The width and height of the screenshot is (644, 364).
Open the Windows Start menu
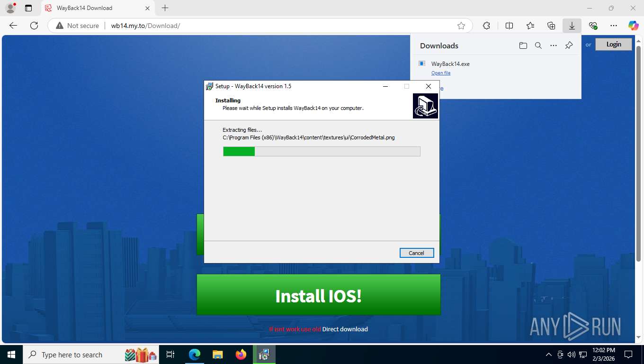click(11, 355)
